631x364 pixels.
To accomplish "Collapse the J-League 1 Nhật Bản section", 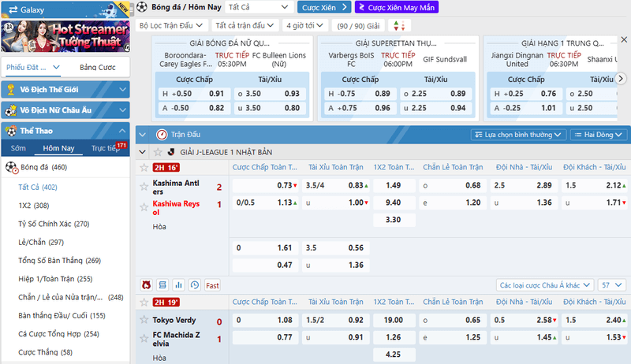I will [x=142, y=152].
